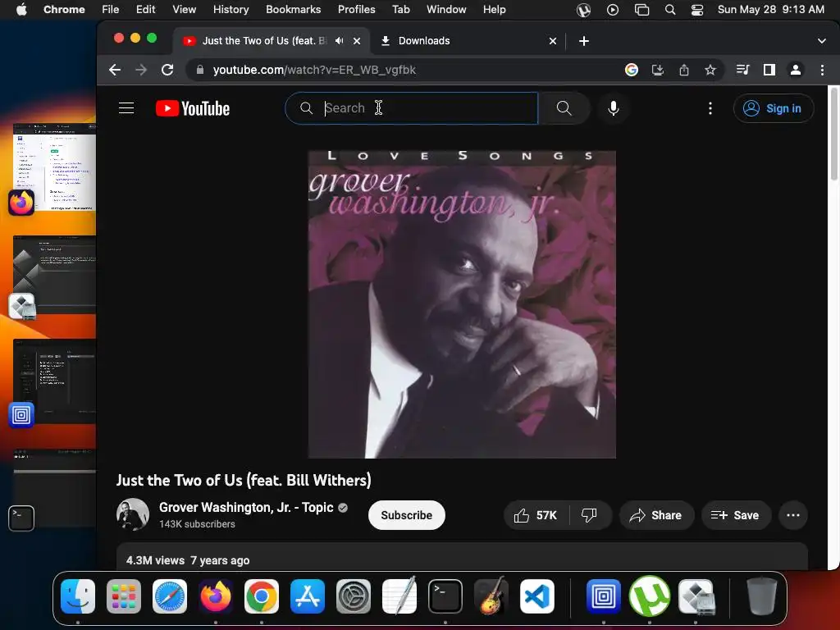This screenshot has width=840, height=630.
Task: Open App Store in the Dock
Action: click(308, 596)
